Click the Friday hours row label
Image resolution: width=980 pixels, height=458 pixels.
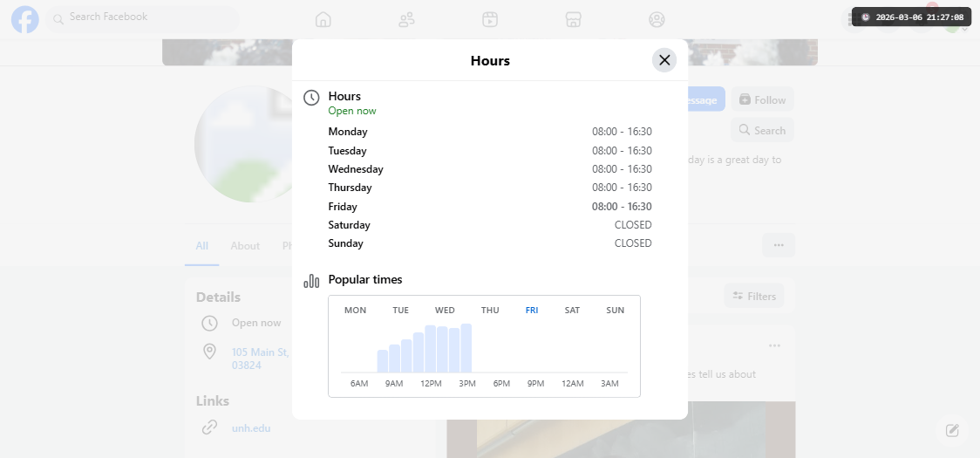coord(343,207)
